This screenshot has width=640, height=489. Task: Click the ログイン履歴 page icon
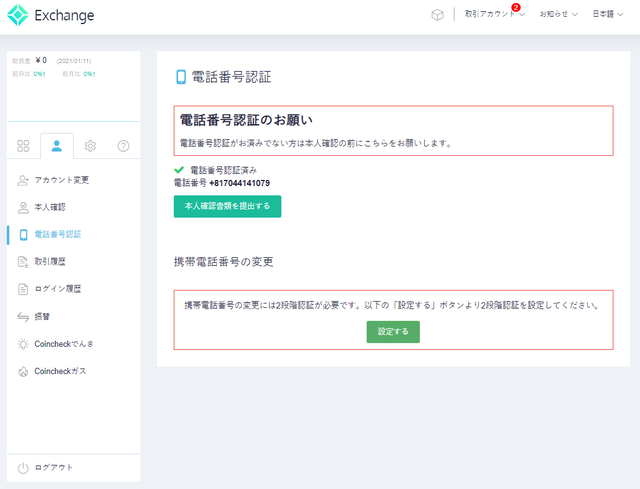pos(23,289)
